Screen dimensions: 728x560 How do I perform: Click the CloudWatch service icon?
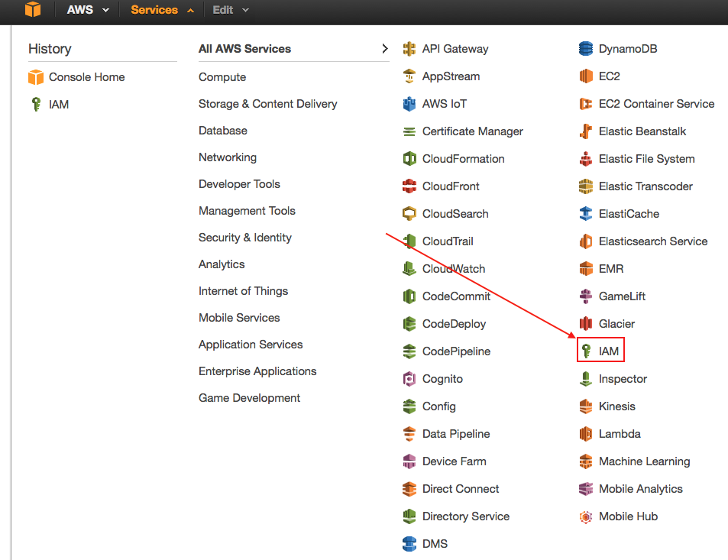(x=409, y=269)
